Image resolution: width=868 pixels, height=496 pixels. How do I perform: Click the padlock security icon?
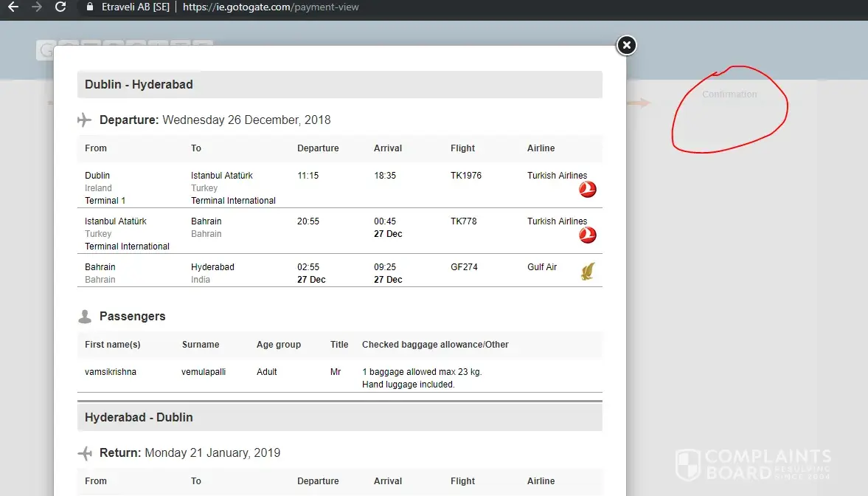(x=90, y=7)
